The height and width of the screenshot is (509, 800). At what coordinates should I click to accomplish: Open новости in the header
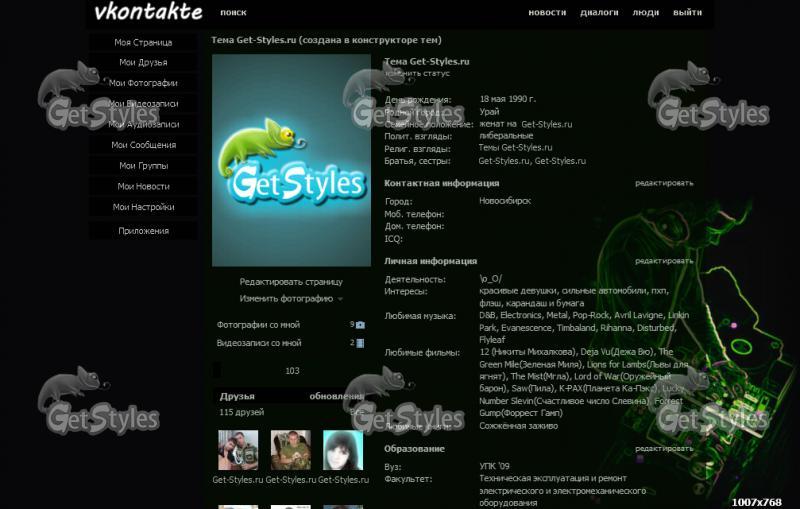coord(547,12)
